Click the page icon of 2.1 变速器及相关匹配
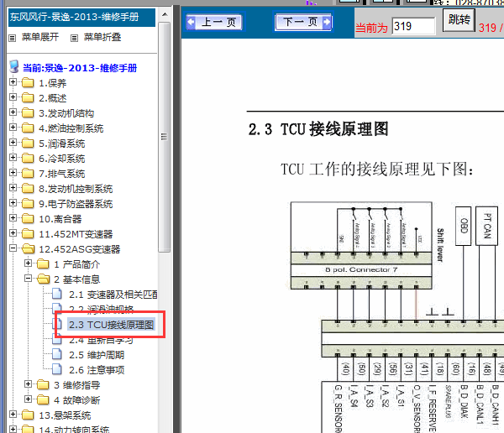The image size is (504, 433). pyautogui.click(x=57, y=294)
